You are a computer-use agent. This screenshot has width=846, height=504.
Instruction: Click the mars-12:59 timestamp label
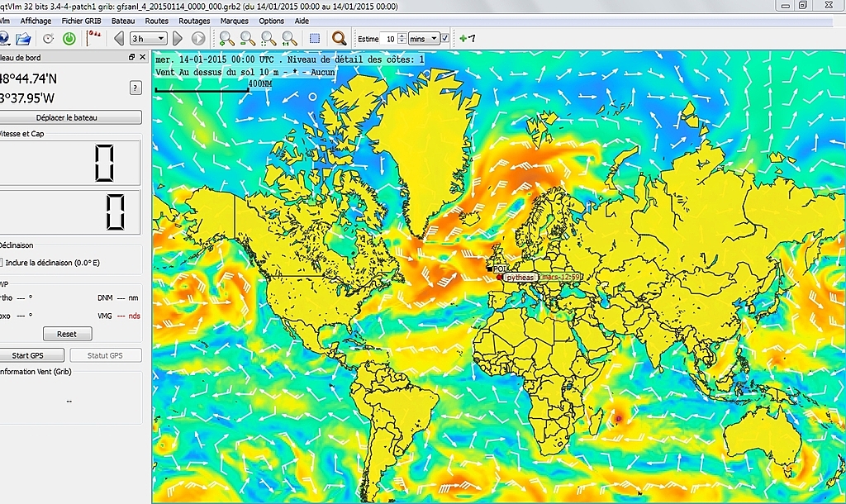pyautogui.click(x=560, y=278)
